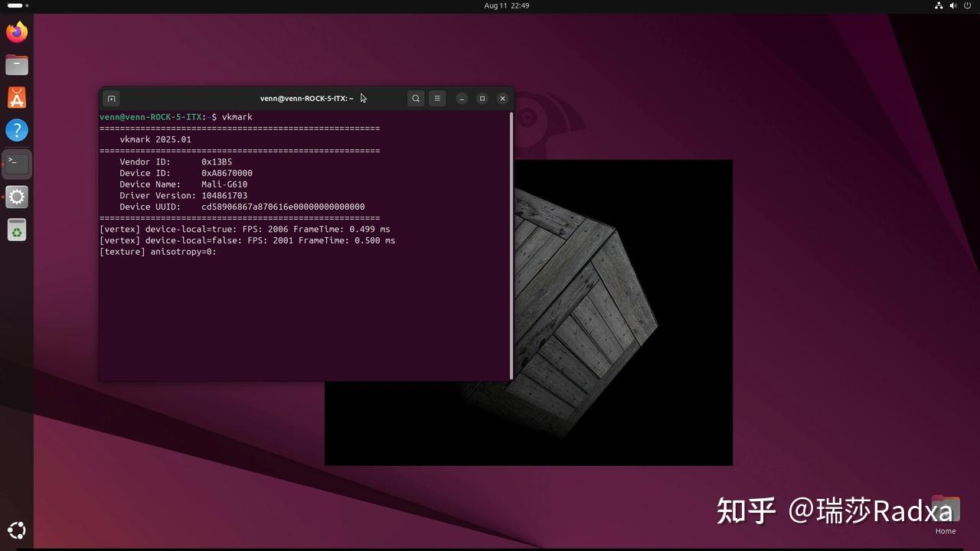Click the Device UUID line

point(242,207)
